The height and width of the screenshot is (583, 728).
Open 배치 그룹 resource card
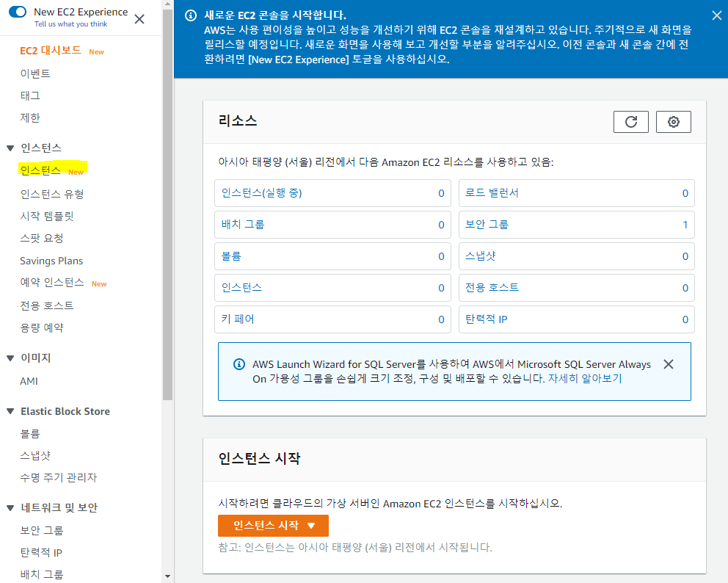click(x=333, y=225)
